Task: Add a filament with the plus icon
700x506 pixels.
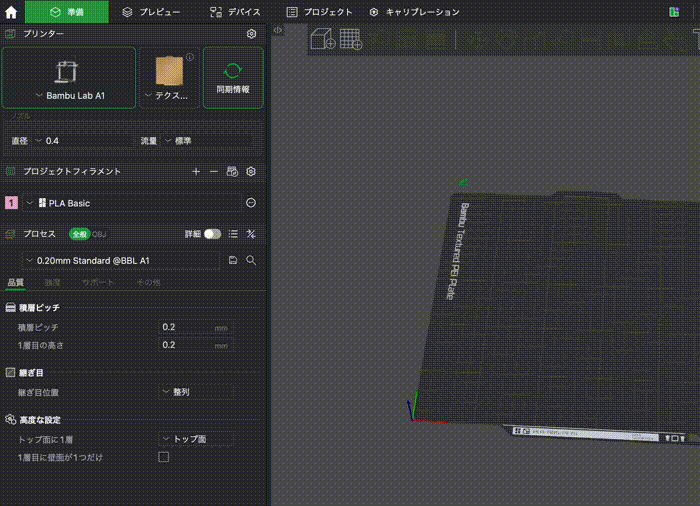Action: click(x=196, y=172)
